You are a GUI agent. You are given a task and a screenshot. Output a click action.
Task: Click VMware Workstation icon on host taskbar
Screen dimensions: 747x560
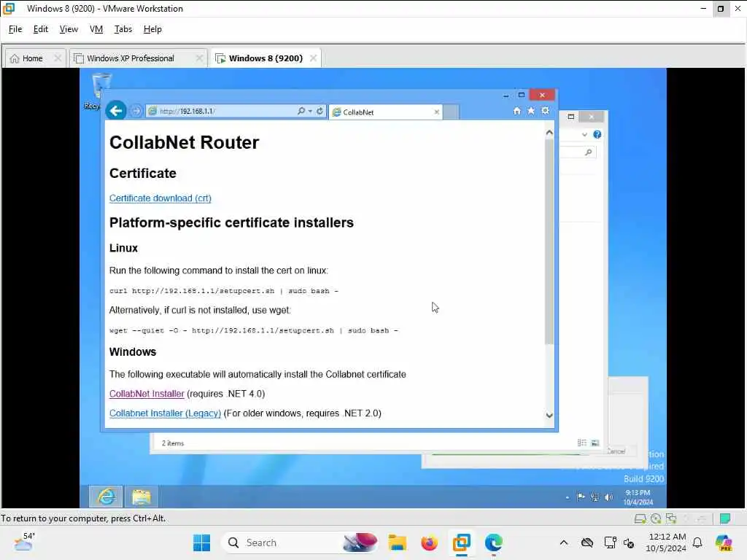[462, 542]
